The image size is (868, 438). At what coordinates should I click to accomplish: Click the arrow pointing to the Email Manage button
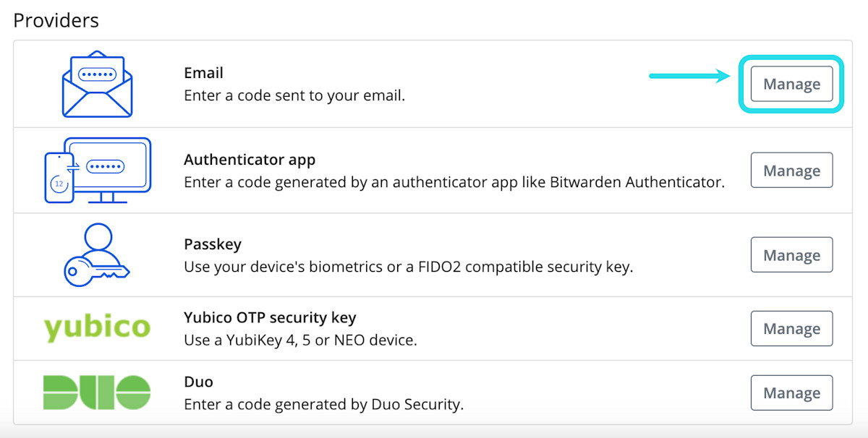pyautogui.click(x=691, y=76)
